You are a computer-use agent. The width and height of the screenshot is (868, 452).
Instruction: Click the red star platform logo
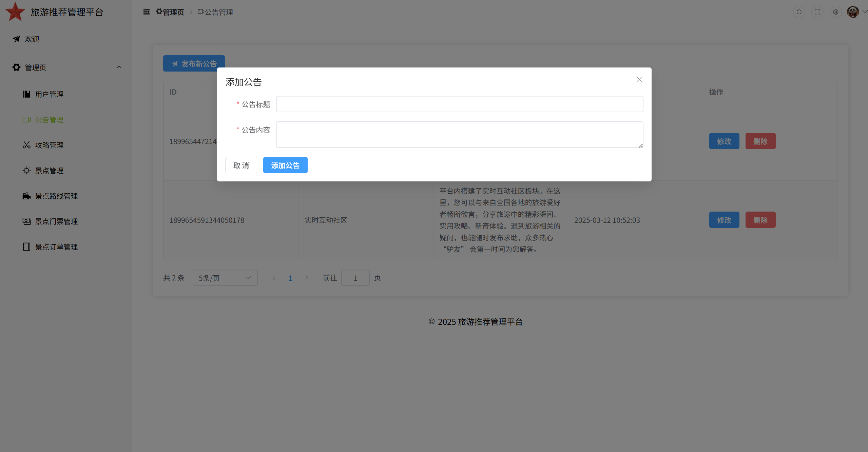[15, 12]
